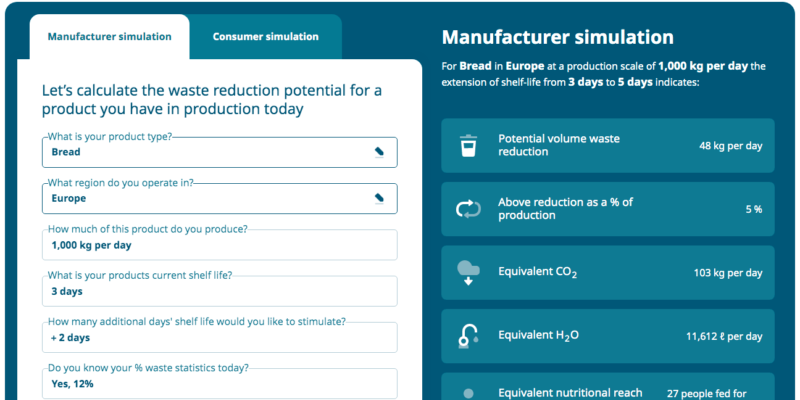Click the Manufacturer simulation results heading
The width and height of the screenshot is (800, 400).
click(x=557, y=38)
